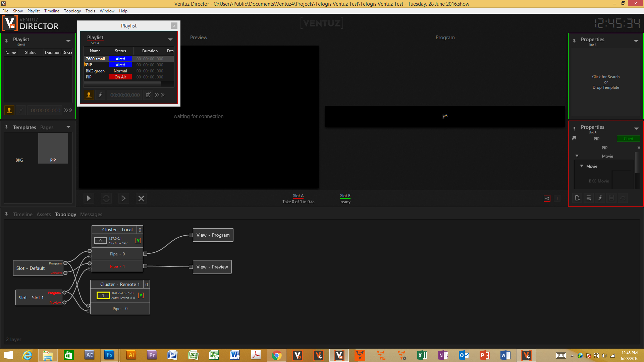Switch to the Timeline tab
644x362 pixels.
[x=22, y=215]
